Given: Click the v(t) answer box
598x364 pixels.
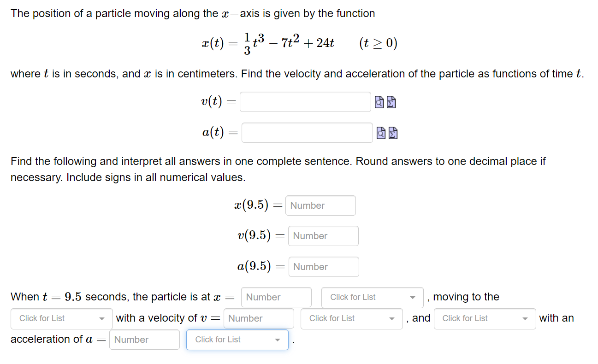Looking at the screenshot, I should coord(305,102).
